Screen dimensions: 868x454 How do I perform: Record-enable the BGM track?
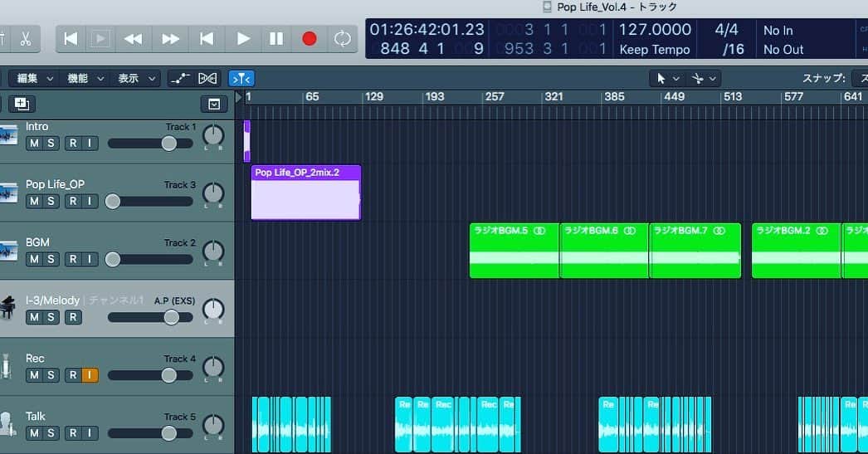(x=73, y=259)
